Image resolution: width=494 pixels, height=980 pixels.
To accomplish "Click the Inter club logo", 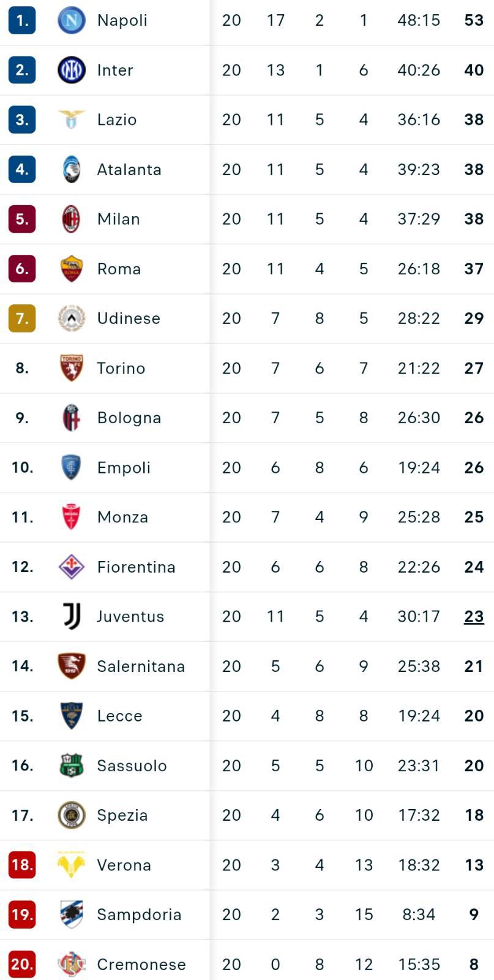I will tap(71, 70).
